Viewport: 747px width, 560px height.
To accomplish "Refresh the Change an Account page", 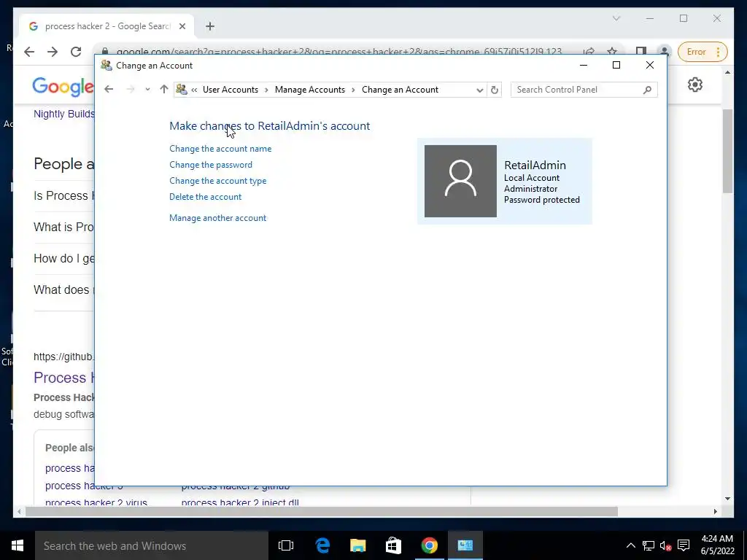I will click(x=495, y=90).
